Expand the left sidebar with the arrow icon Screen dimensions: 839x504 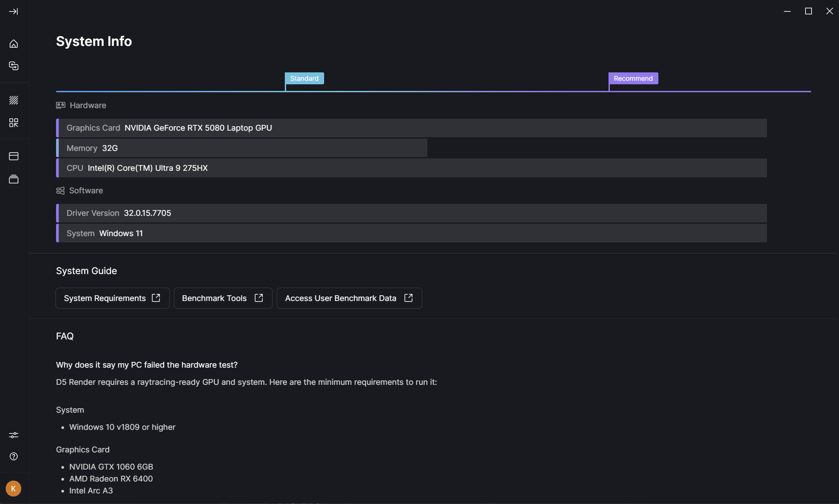(14, 11)
